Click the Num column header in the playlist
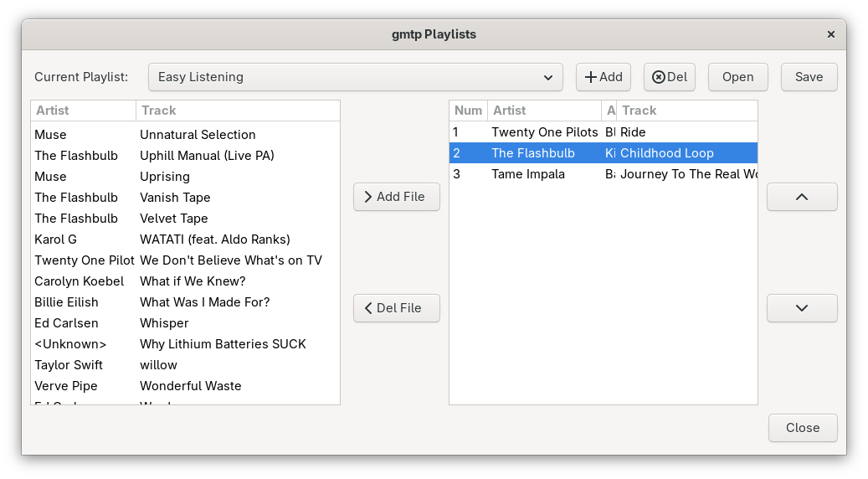 (x=469, y=111)
